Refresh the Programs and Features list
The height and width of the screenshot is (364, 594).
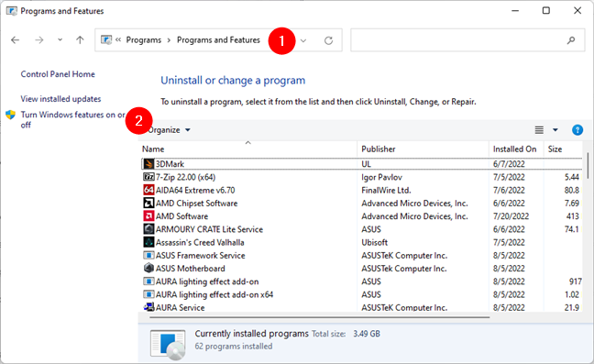point(328,40)
